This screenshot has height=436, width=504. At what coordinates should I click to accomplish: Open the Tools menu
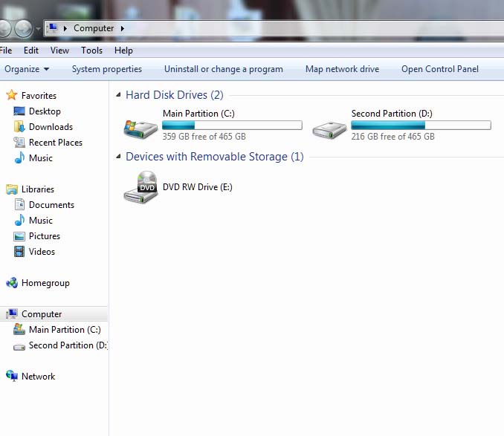[x=91, y=51]
